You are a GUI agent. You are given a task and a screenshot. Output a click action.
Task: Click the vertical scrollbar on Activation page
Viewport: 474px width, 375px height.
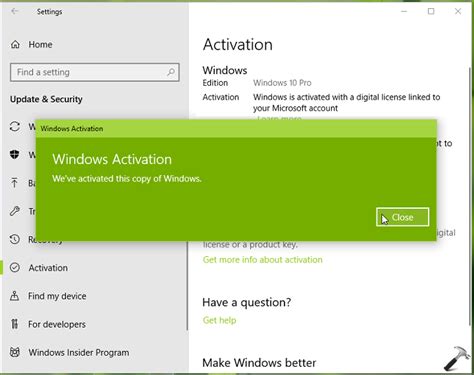(x=470, y=197)
